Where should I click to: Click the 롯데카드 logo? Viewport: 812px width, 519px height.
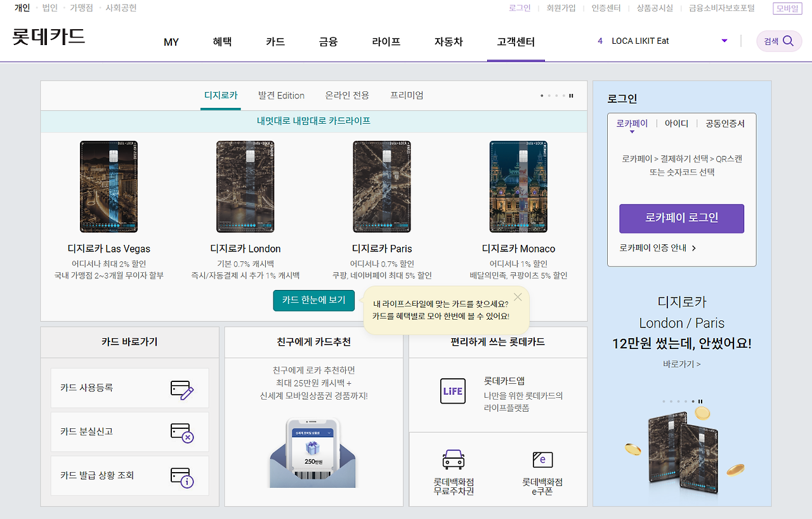49,36
